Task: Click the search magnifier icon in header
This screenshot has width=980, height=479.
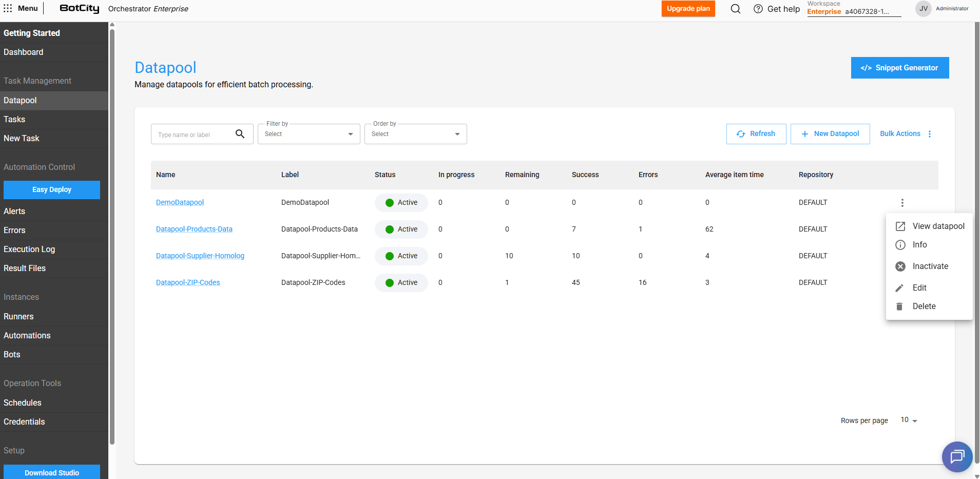Action: [x=735, y=9]
